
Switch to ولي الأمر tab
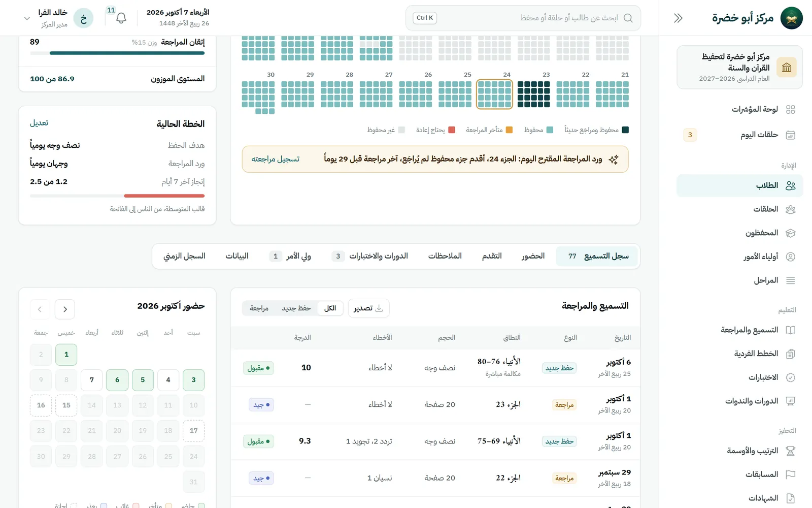[x=290, y=256]
